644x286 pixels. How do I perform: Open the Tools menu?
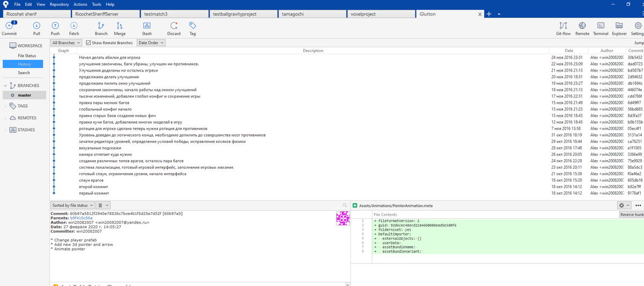(x=97, y=4)
